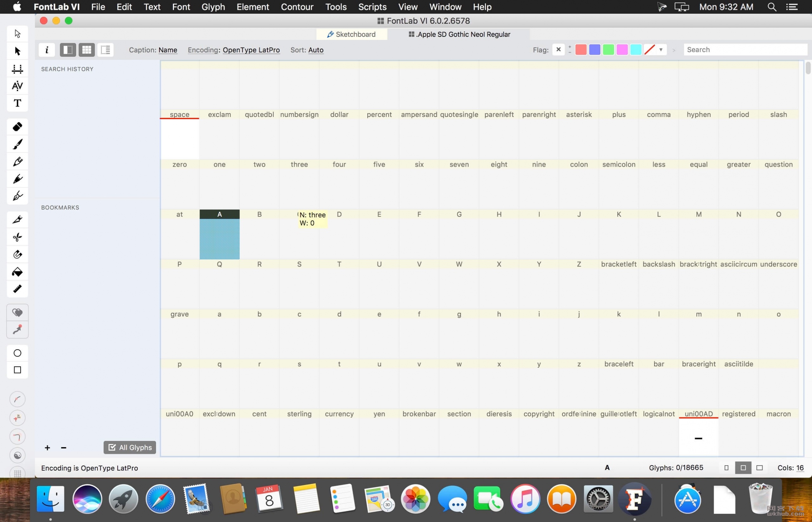Toggle the info i panel button
This screenshot has width=812, height=522.
(x=47, y=50)
